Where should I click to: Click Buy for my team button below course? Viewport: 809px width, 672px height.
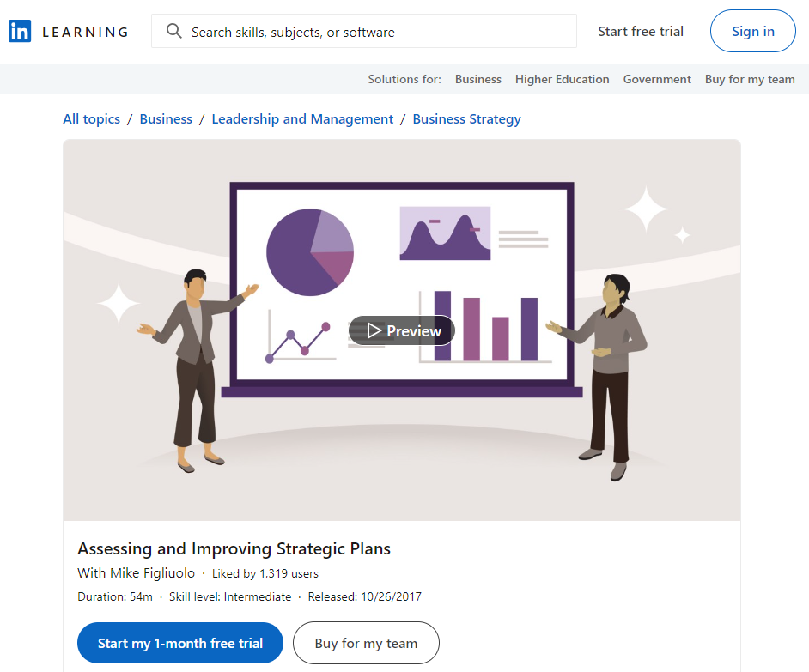(366, 643)
